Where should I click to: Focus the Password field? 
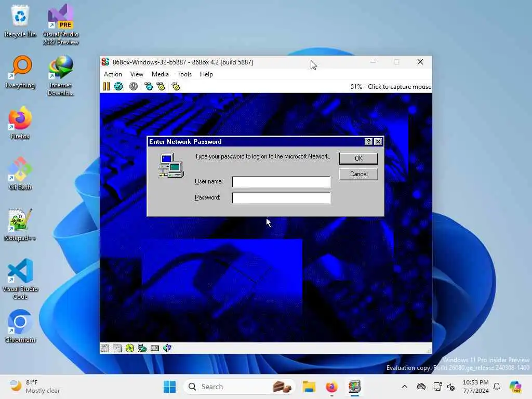[x=281, y=198]
